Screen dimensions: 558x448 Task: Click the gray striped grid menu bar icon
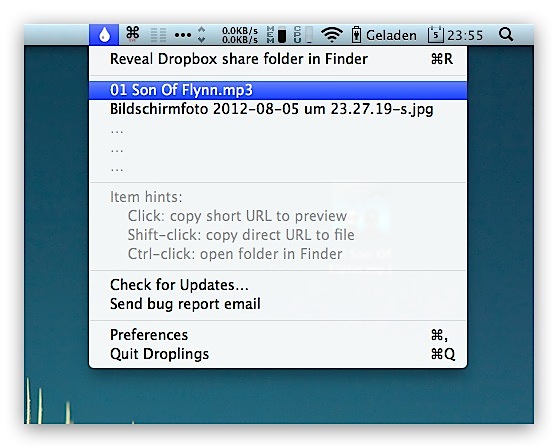(158, 35)
